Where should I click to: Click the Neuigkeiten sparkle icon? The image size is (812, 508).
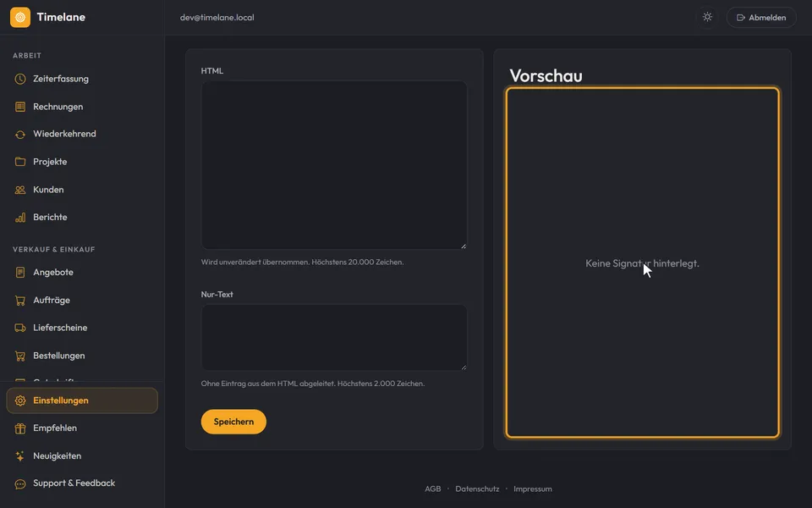pos(20,456)
